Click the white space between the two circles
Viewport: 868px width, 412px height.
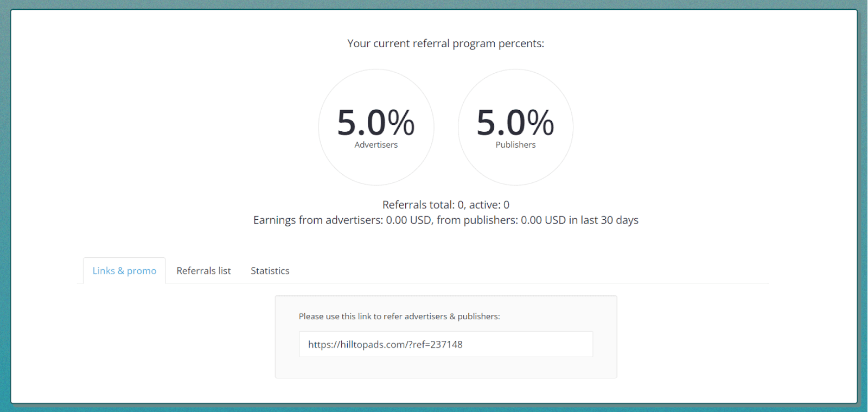tap(446, 126)
